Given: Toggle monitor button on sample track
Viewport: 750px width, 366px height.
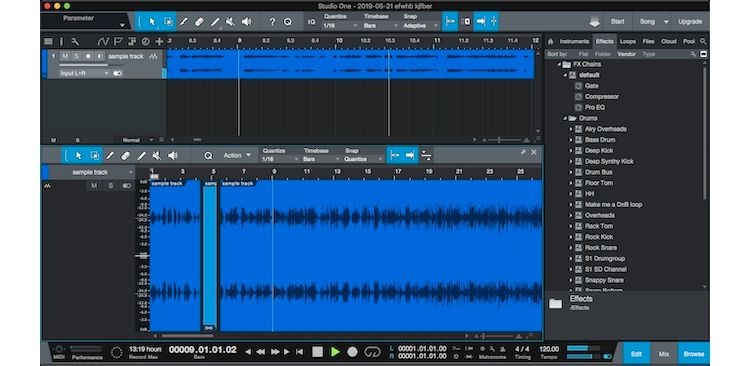Looking at the screenshot, I should [99, 56].
